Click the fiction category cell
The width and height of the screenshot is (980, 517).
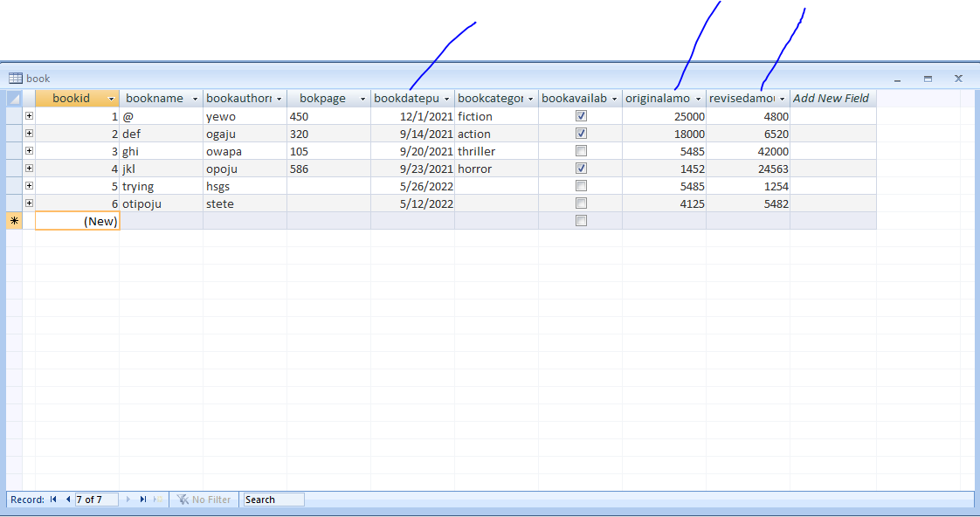[x=496, y=116]
